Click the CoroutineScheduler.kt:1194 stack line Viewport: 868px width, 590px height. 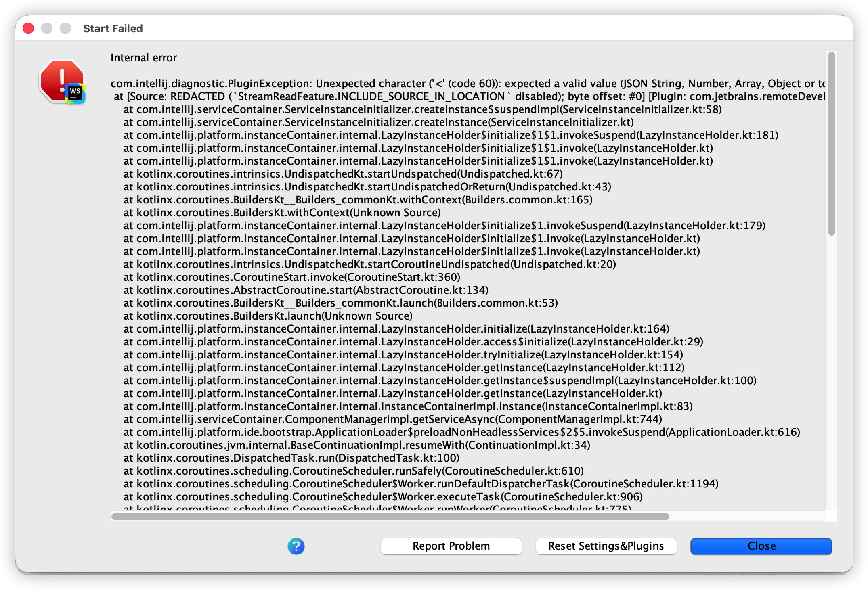421,484
